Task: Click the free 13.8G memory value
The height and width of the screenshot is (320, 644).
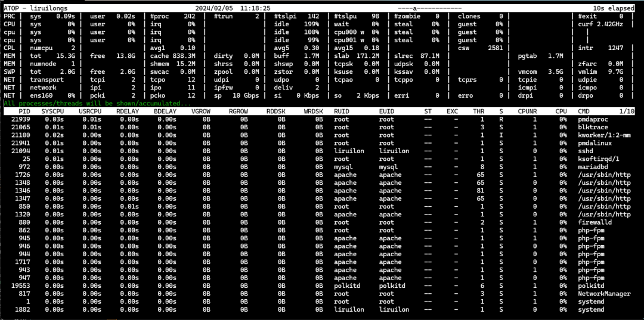Action: tap(113, 56)
